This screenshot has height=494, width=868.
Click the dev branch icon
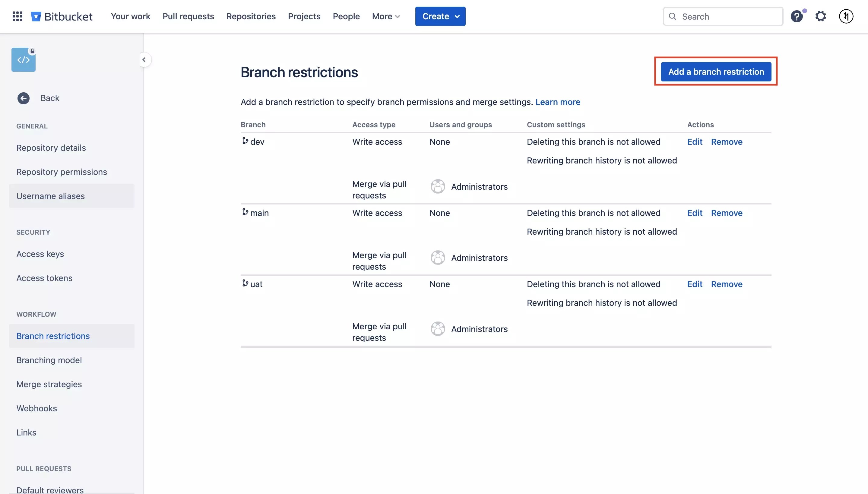(x=245, y=141)
